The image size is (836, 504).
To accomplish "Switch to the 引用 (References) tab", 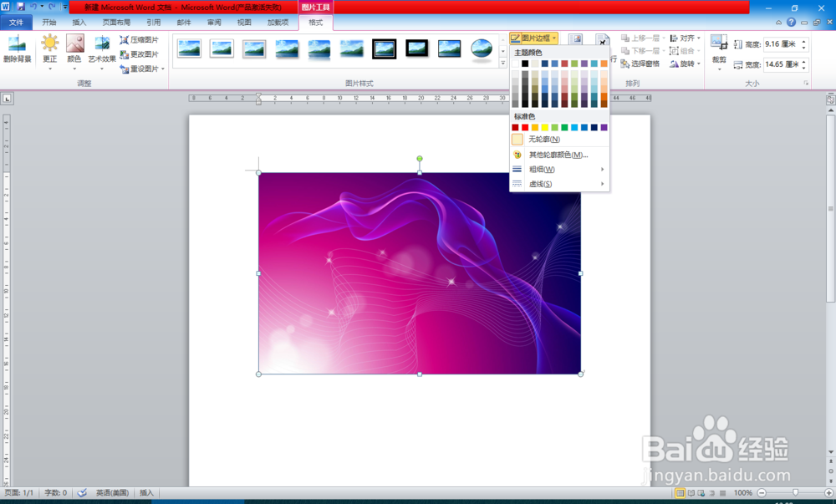I will coord(154,23).
